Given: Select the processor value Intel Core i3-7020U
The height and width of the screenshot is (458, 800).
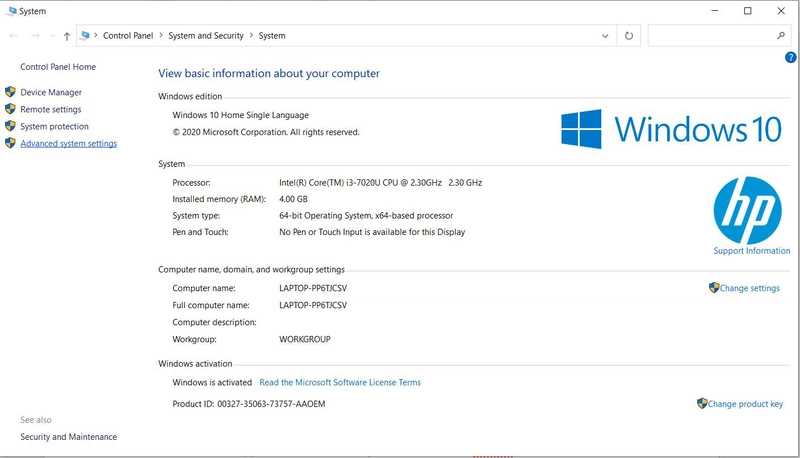Looking at the screenshot, I should pyautogui.click(x=381, y=183).
